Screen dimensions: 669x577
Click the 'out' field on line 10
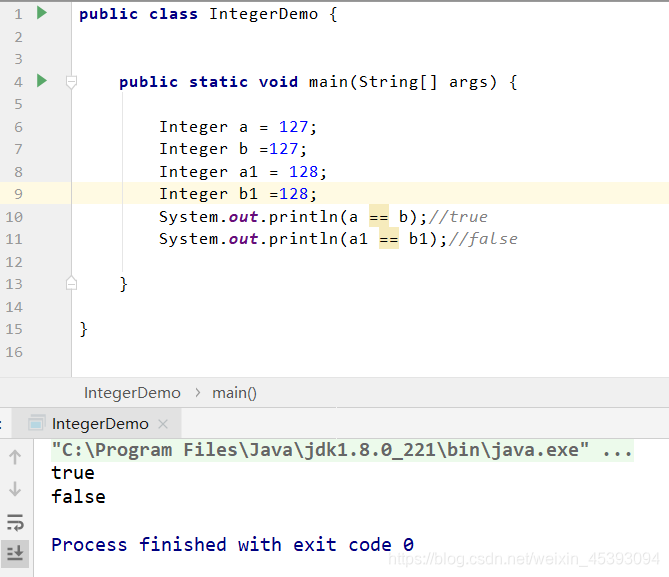(243, 216)
